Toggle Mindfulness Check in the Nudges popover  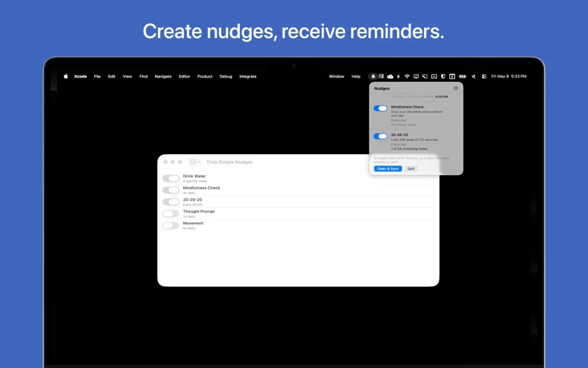coord(380,109)
